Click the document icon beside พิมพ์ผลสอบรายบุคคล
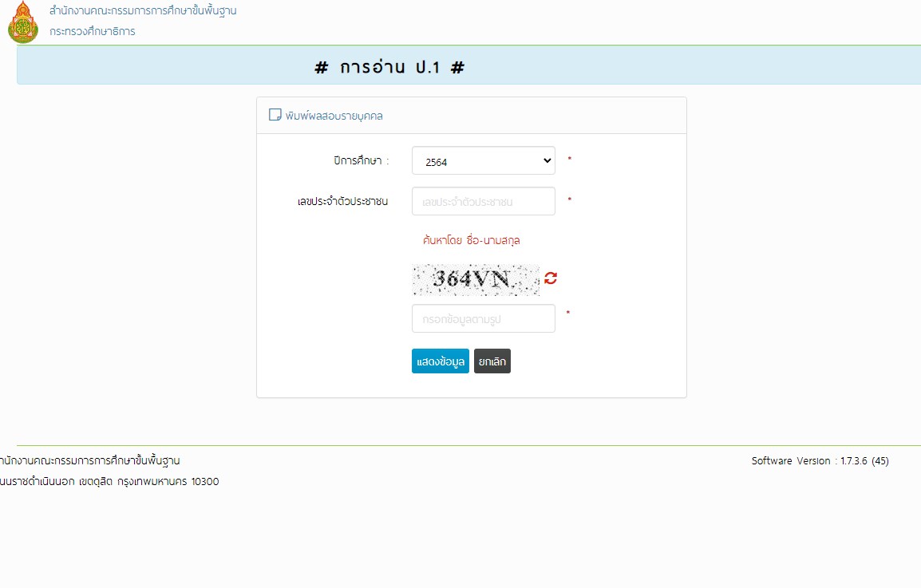921x588 pixels. pyautogui.click(x=274, y=115)
